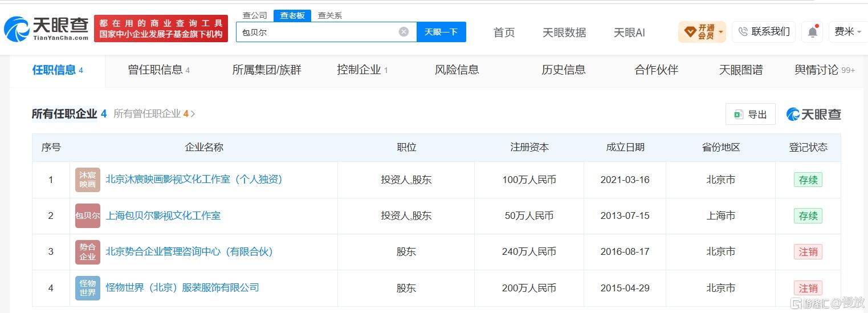Open the 所属集团/族群 tab
This screenshot has width=868, height=313.
267,70
